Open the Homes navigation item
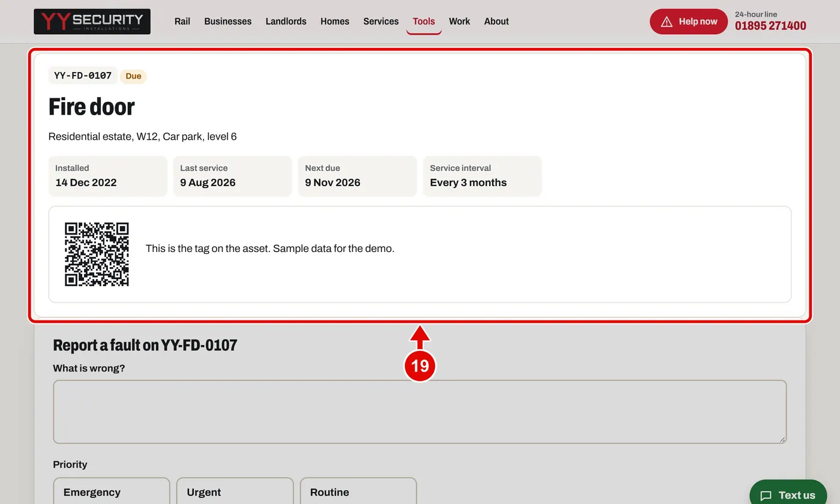The width and height of the screenshot is (840, 504). tap(335, 22)
